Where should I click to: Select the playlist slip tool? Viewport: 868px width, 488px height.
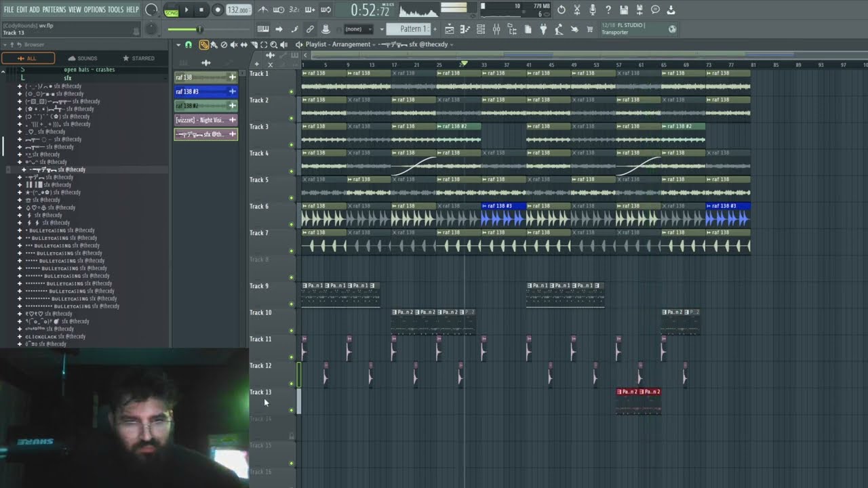tap(244, 45)
